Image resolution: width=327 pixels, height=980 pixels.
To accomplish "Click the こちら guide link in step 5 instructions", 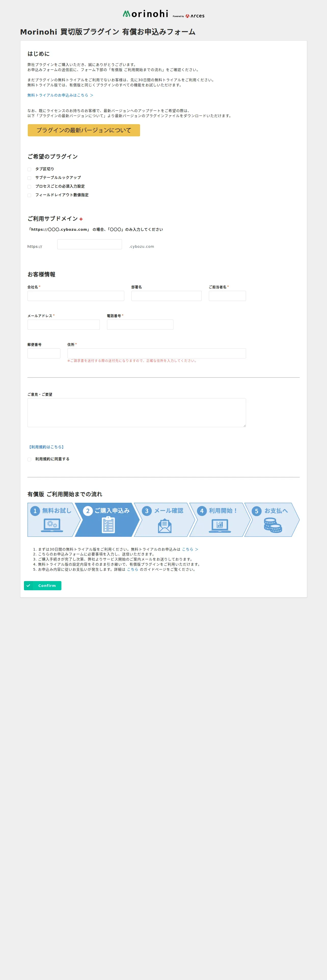I will tap(132, 570).
